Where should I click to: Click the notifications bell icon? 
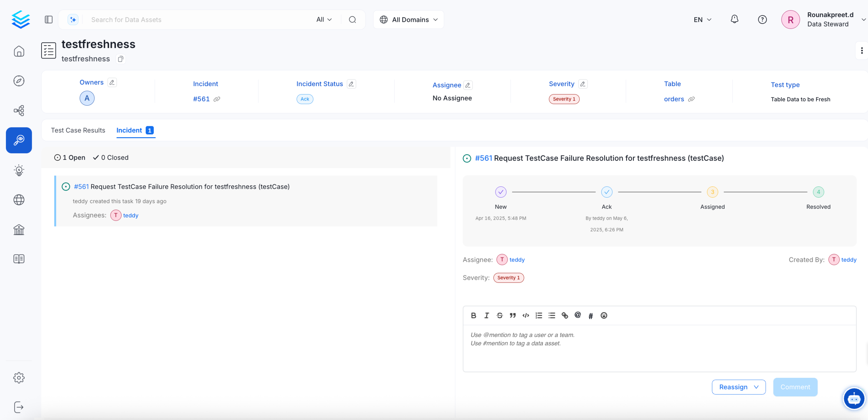pyautogui.click(x=734, y=19)
